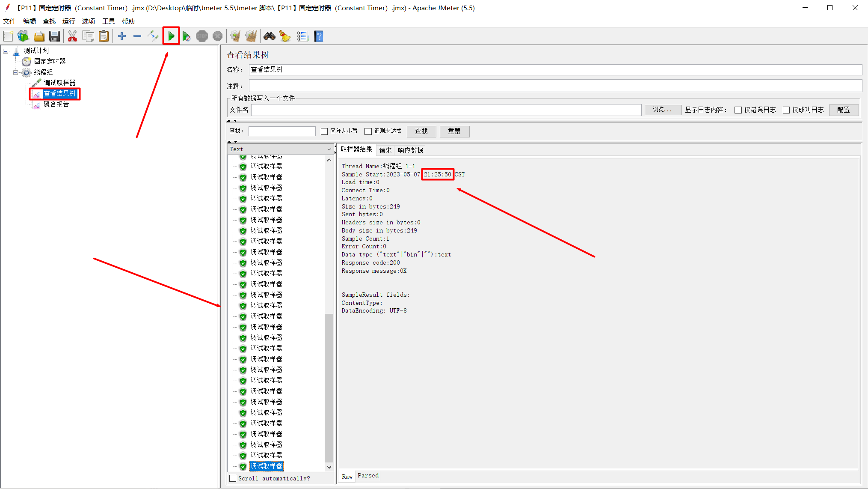
Task: Collapse all nodes with minus icon
Action: [137, 36]
